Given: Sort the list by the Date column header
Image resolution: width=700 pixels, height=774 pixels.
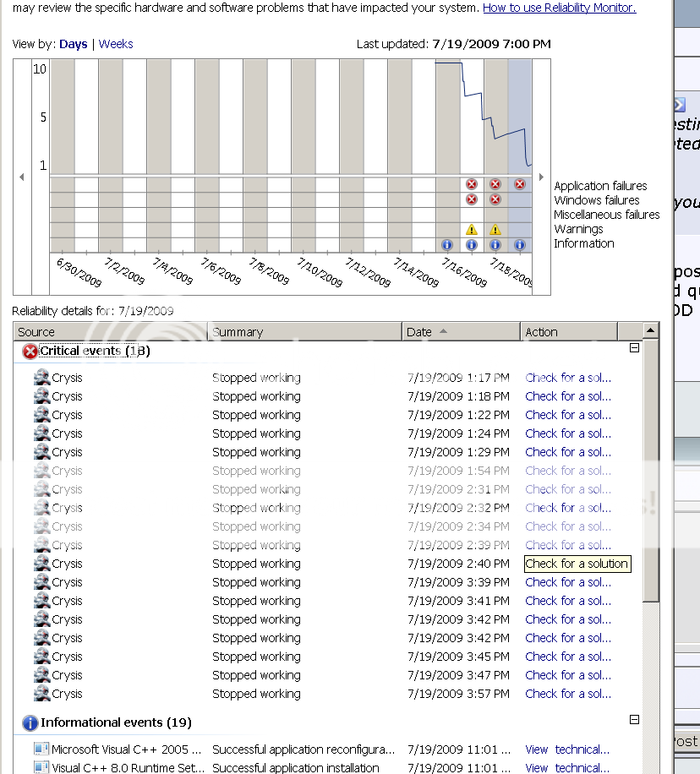Looking at the screenshot, I should tap(461, 332).
